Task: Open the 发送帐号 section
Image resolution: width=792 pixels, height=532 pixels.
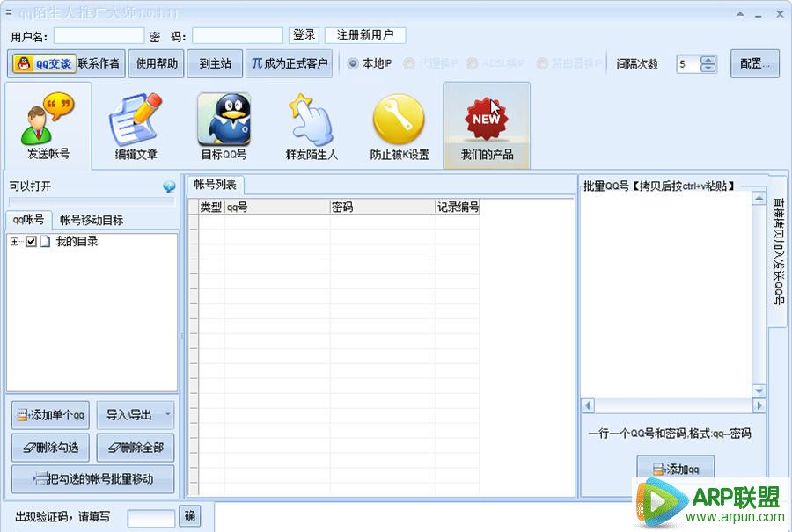Action: [x=48, y=125]
